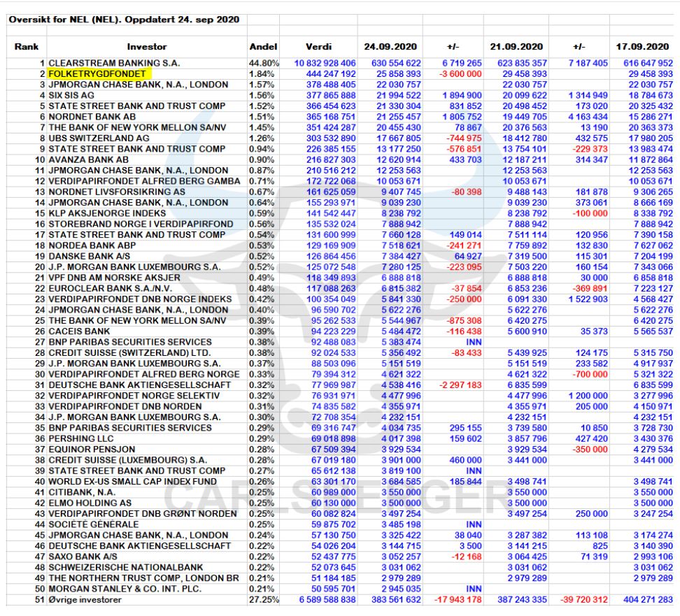
Task: Click the '21.09.2020' column header
Action: point(516,47)
